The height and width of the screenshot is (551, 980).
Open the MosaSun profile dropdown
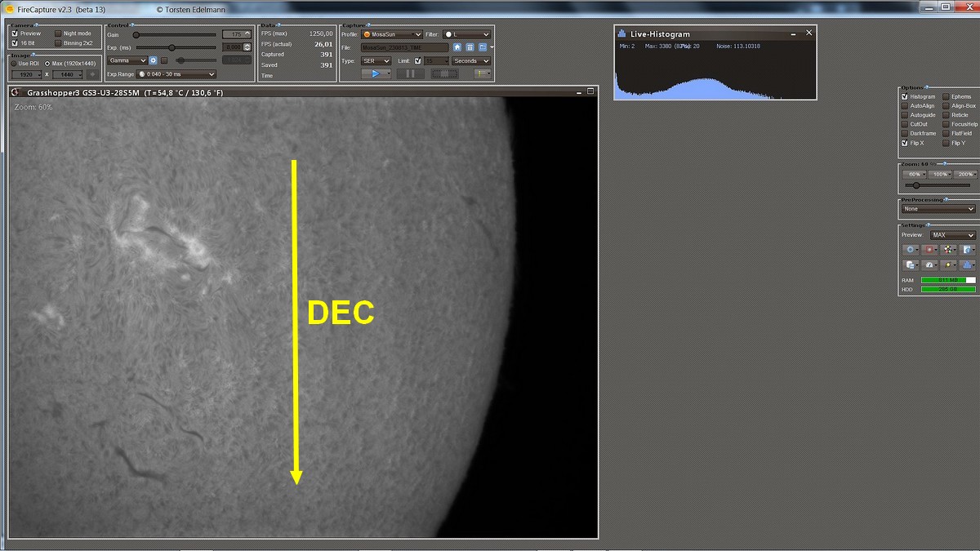pyautogui.click(x=392, y=34)
